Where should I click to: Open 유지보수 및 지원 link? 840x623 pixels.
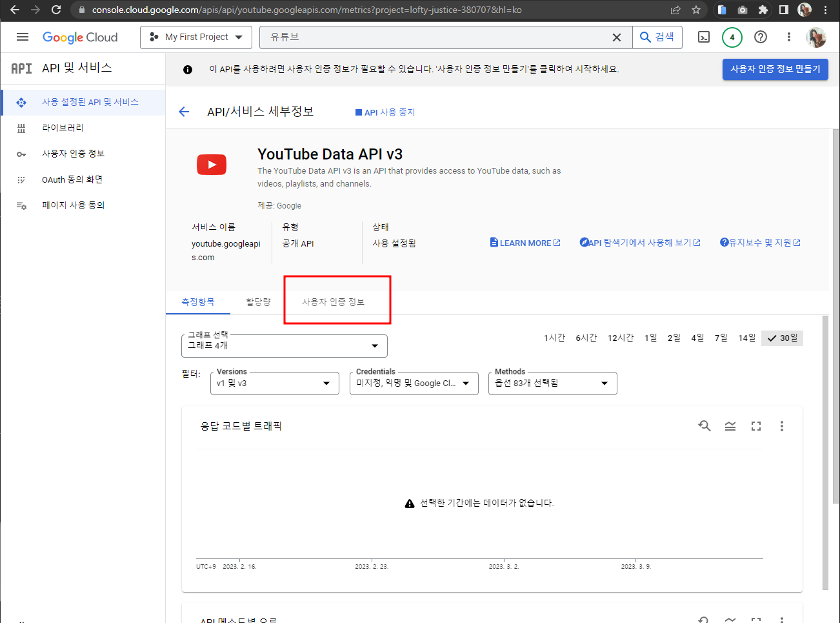(761, 243)
